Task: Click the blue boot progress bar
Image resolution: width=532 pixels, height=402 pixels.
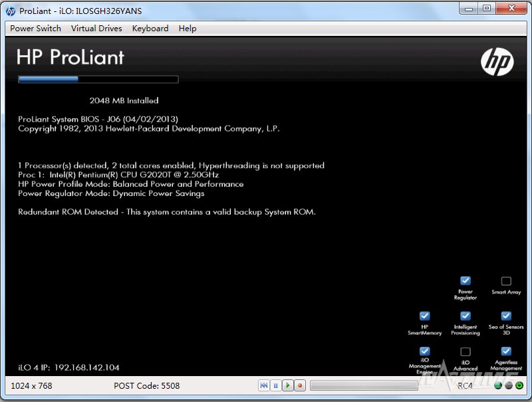Action: (x=98, y=79)
